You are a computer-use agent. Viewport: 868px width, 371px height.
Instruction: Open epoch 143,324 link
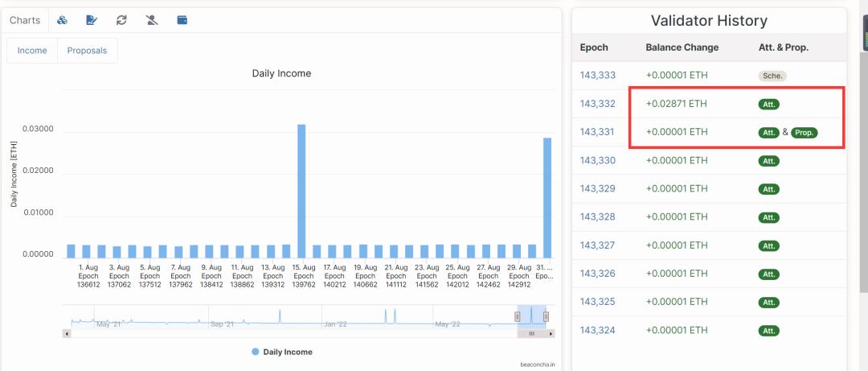[597, 330]
